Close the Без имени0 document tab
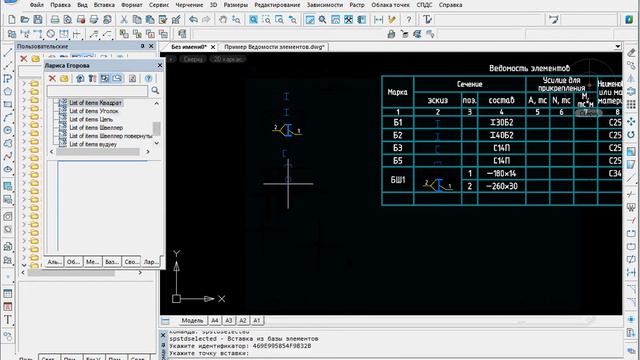This screenshot has width=640, height=360. (213, 47)
